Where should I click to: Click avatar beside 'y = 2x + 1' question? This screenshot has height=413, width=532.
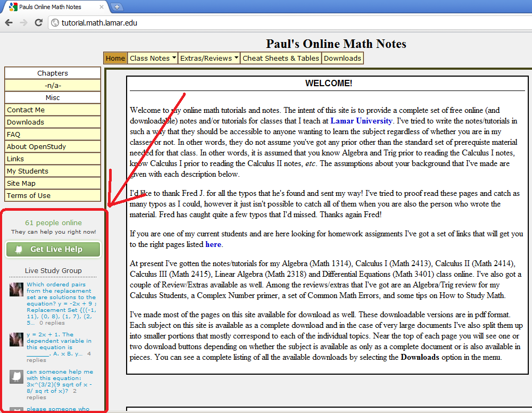(x=16, y=340)
